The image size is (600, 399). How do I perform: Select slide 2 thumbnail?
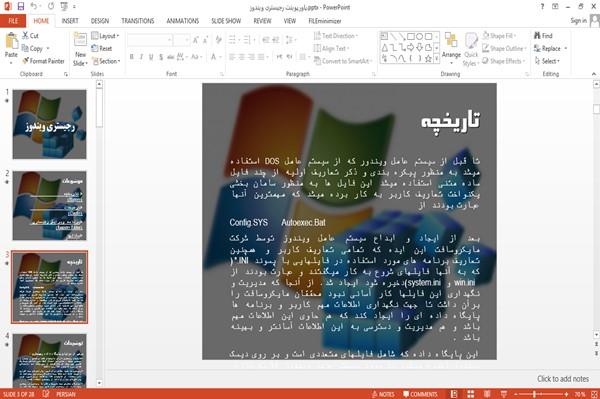tap(49, 205)
